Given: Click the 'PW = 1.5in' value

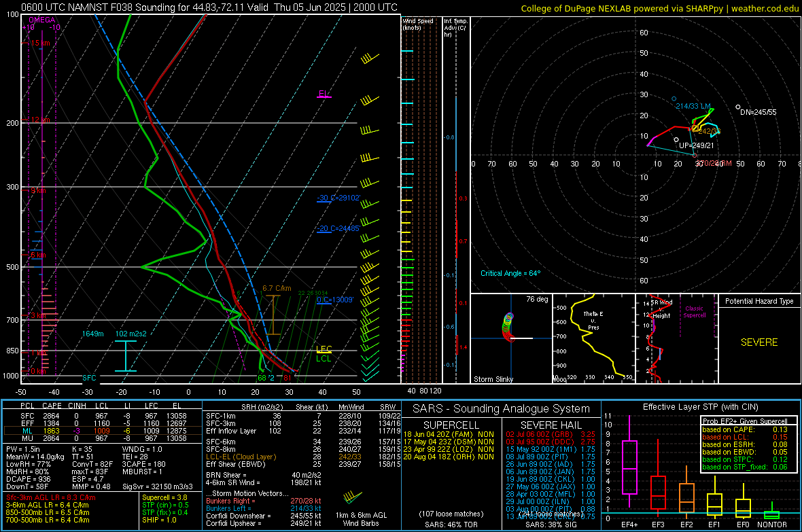Looking at the screenshot, I should click(23, 449).
